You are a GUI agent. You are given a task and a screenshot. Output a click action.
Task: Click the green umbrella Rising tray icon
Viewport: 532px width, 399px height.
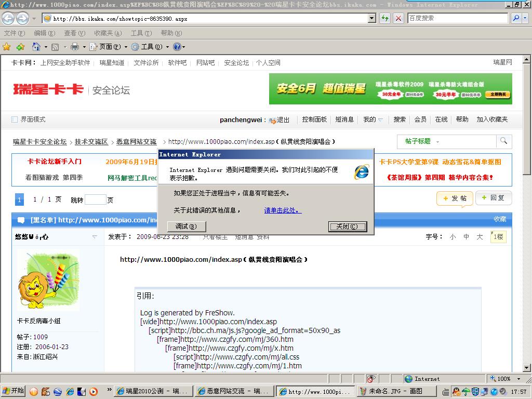click(466, 392)
